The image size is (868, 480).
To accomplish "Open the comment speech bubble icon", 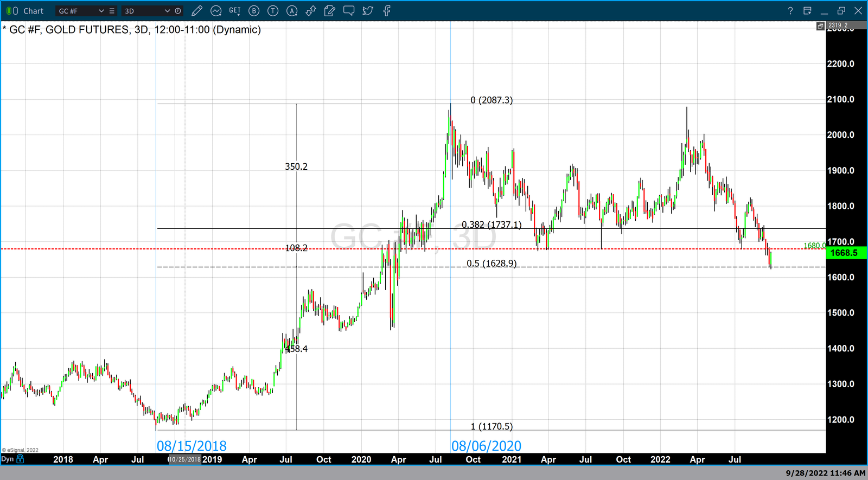I will (349, 11).
